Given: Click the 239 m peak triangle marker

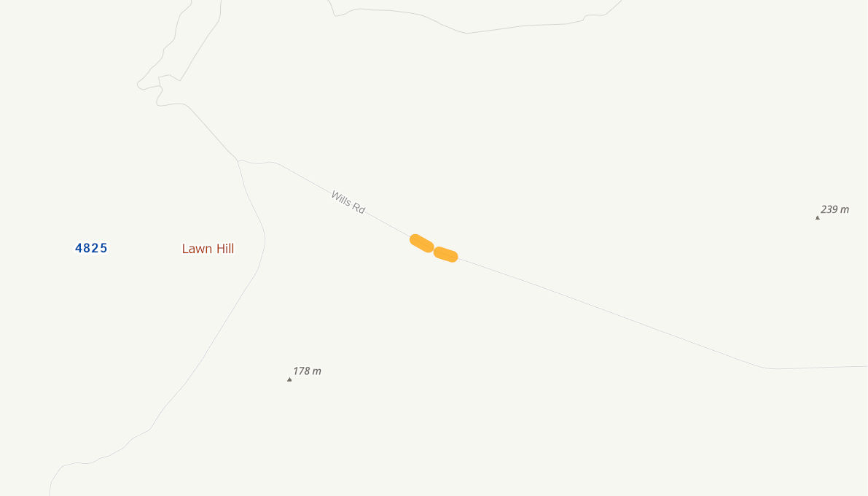Looking at the screenshot, I should tap(817, 217).
